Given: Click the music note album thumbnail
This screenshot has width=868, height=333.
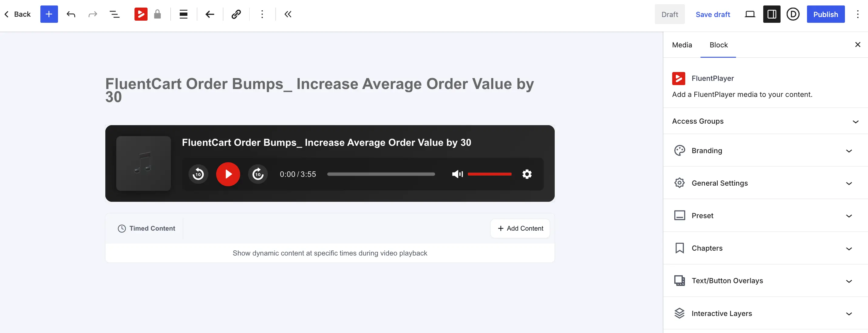Looking at the screenshot, I should [144, 163].
